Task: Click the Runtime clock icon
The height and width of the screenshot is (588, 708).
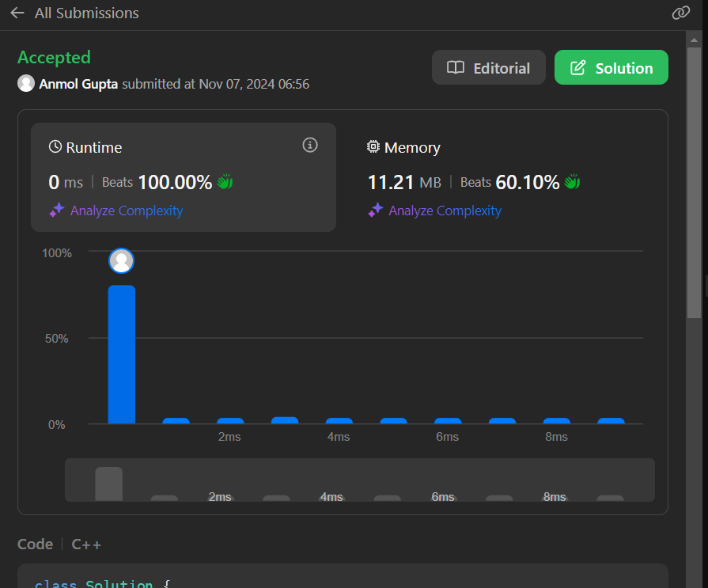Action: pyautogui.click(x=55, y=146)
